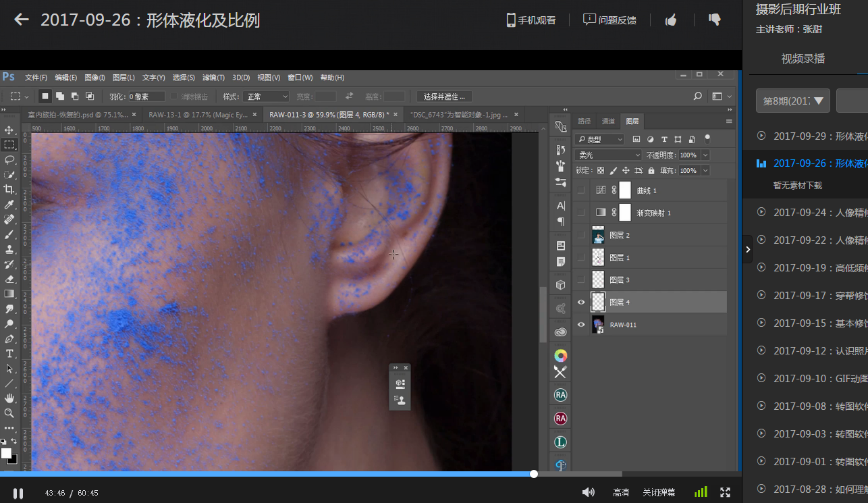The image size is (868, 503).
Task: Select the Quick Selection tool
Action: (x=9, y=175)
